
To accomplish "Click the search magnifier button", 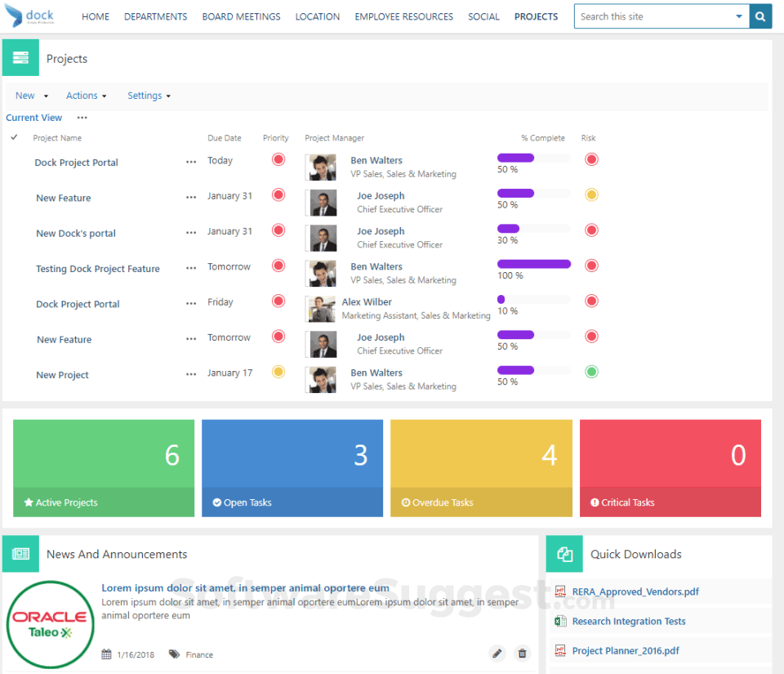I will pos(760,16).
